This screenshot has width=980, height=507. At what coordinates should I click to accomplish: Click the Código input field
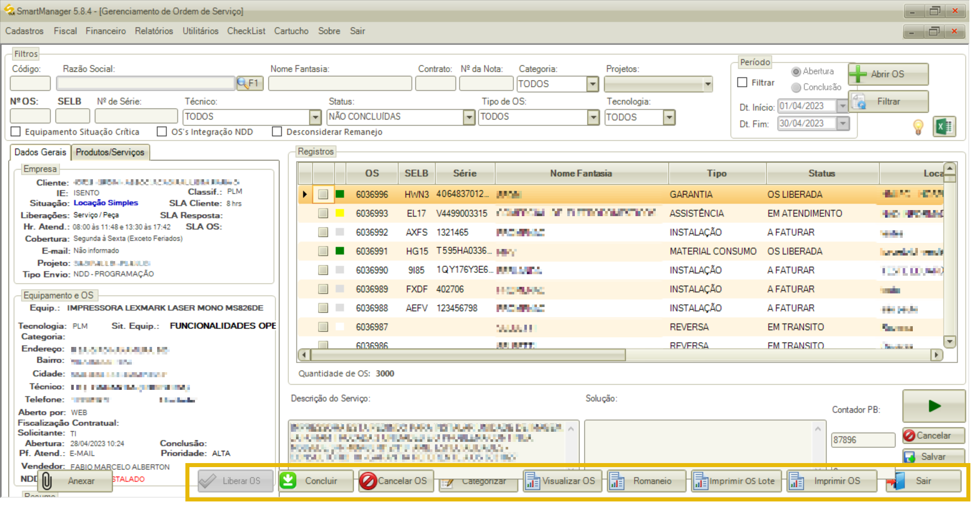click(x=30, y=83)
